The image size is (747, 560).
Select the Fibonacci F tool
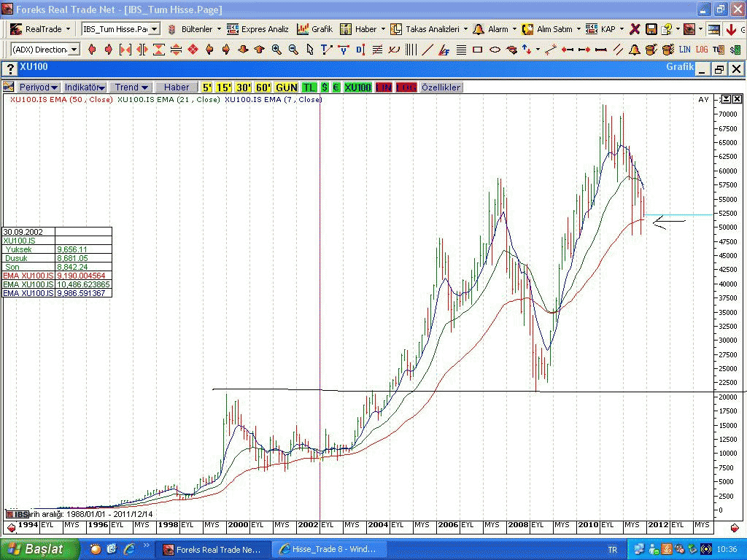444,50
